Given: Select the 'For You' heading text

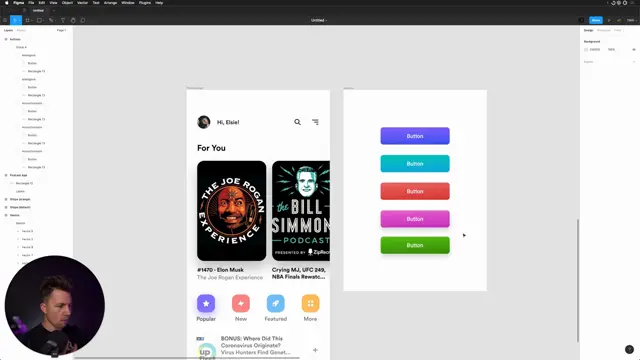Looking at the screenshot, I should (211, 148).
